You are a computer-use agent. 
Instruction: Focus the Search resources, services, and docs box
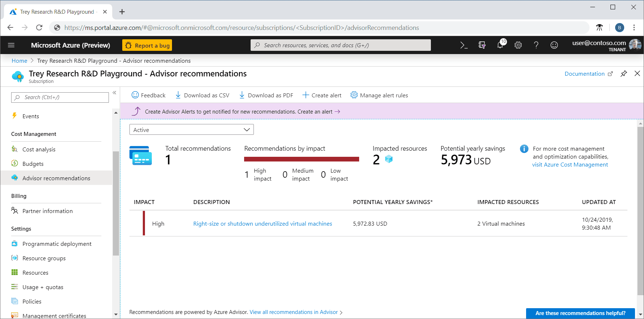(340, 45)
